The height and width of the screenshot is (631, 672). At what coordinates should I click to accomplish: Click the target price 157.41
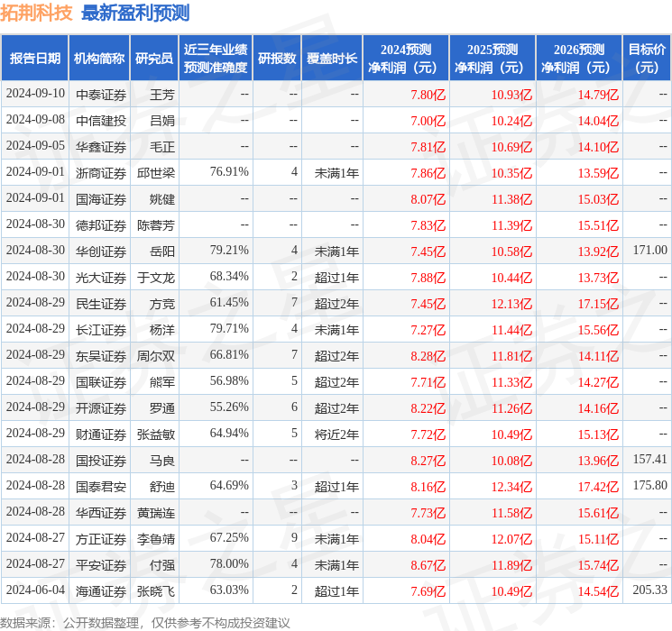click(x=650, y=459)
